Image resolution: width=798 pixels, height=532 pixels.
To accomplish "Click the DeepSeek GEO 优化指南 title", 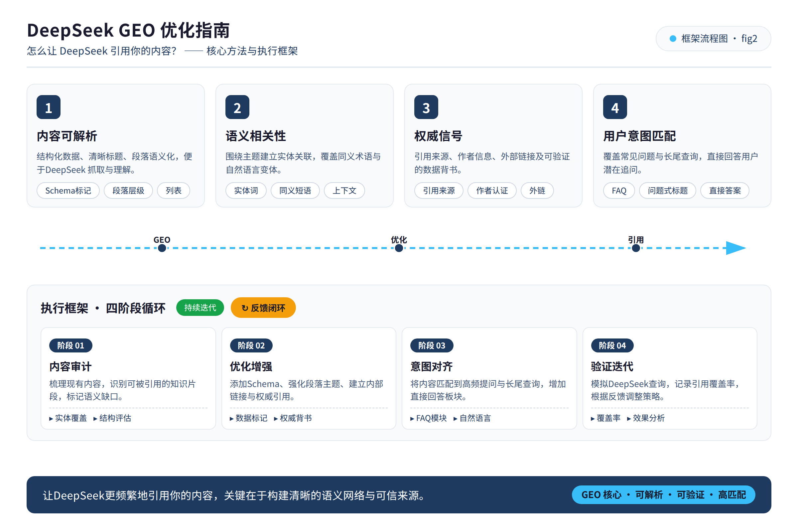I will (x=128, y=30).
